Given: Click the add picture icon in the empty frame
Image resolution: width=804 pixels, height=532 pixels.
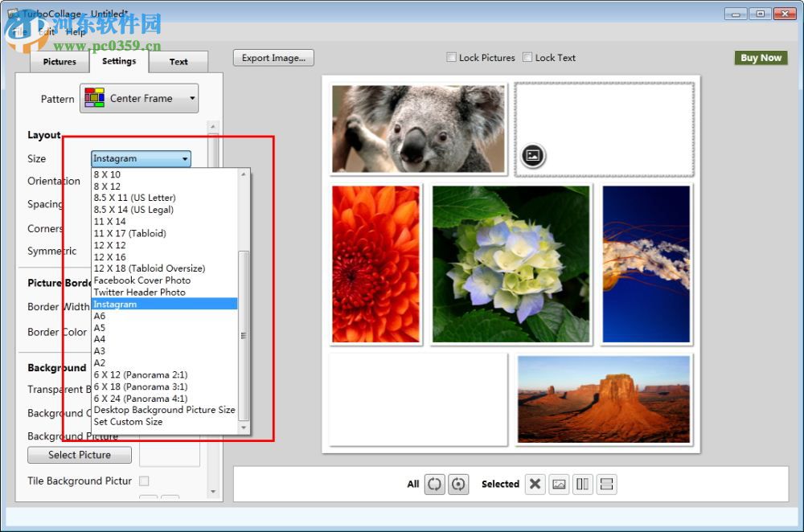Looking at the screenshot, I should pyautogui.click(x=532, y=156).
